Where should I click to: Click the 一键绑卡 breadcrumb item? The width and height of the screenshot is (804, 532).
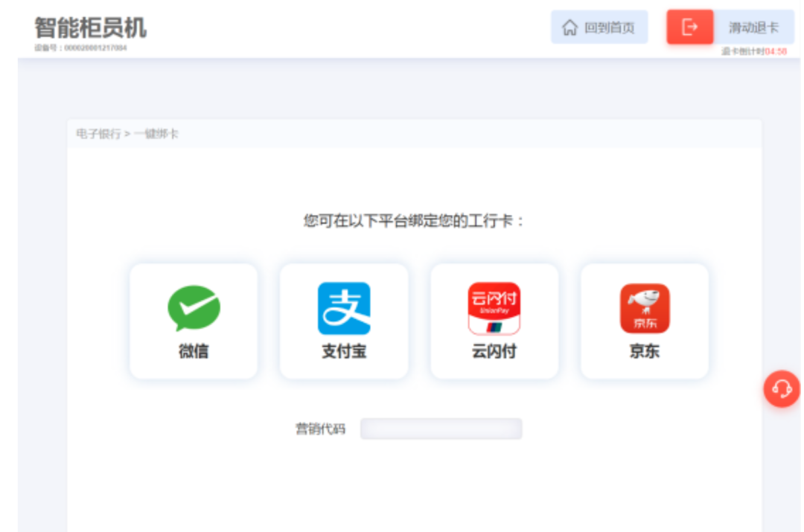pyautogui.click(x=156, y=134)
